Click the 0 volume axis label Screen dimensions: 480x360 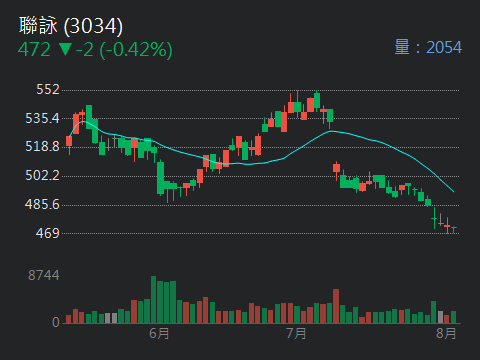click(x=56, y=322)
